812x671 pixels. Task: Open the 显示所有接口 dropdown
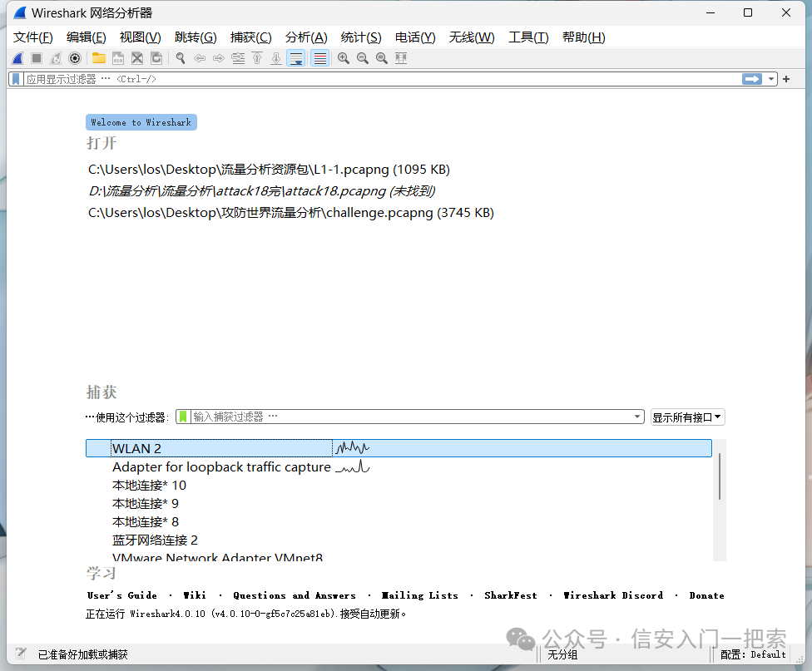687,417
